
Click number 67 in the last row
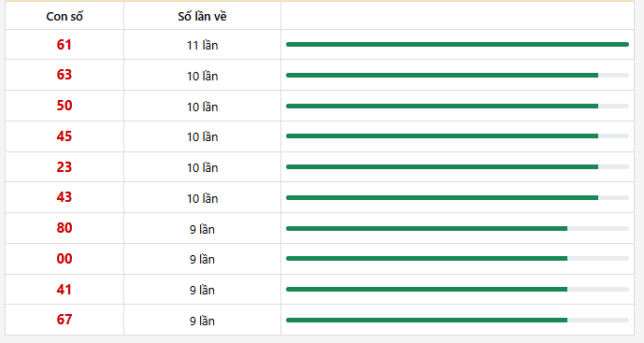(x=64, y=320)
